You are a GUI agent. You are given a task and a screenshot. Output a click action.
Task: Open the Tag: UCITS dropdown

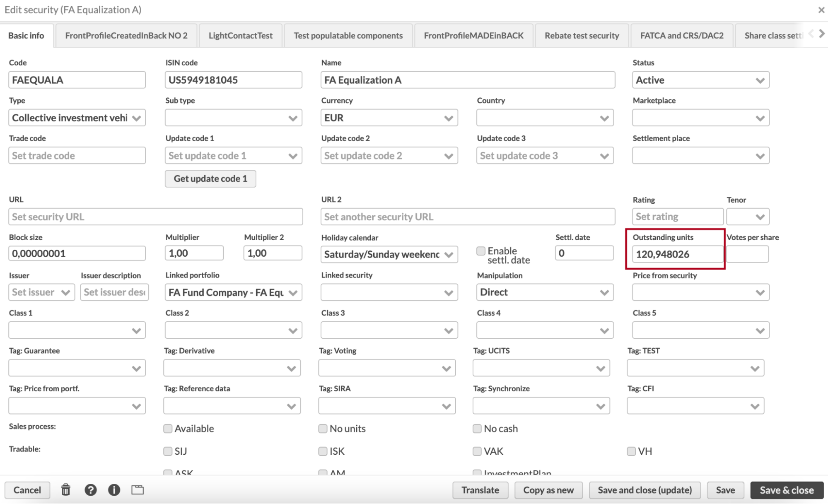click(541, 368)
